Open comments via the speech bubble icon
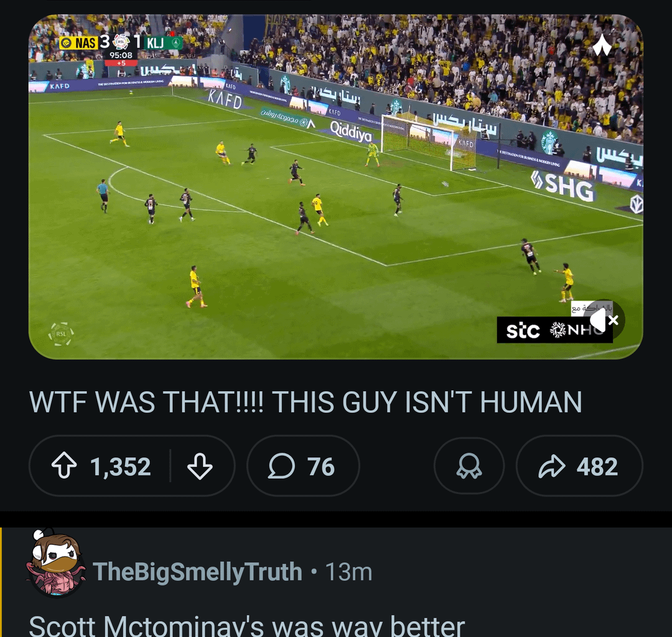 tap(282, 465)
